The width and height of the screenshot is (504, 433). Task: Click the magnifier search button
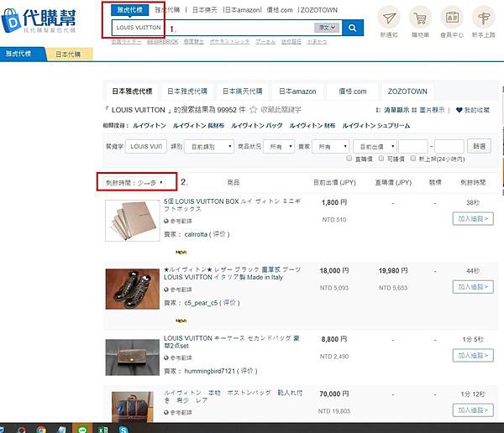(x=353, y=28)
